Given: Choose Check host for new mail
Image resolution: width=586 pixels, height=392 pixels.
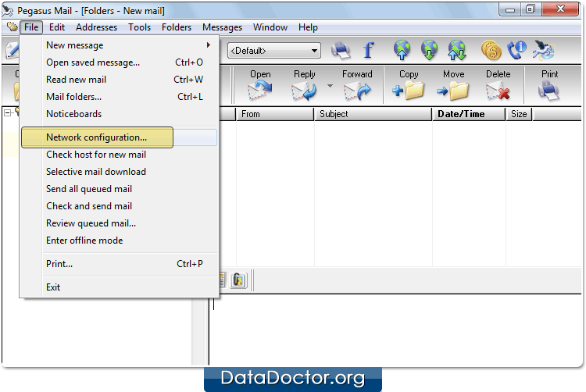Looking at the screenshot, I should [120, 155].
